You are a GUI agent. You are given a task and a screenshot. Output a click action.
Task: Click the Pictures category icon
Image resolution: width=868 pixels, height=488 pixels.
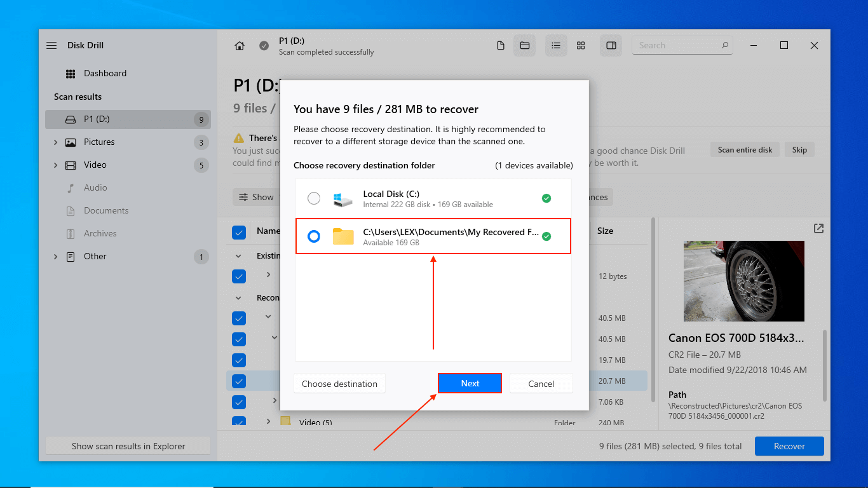[x=71, y=142]
